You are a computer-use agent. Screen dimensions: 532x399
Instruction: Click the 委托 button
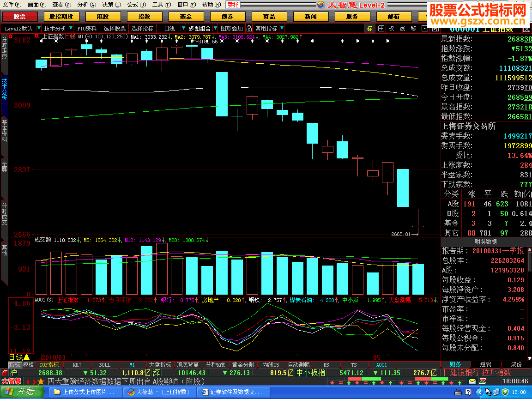(233, 5)
